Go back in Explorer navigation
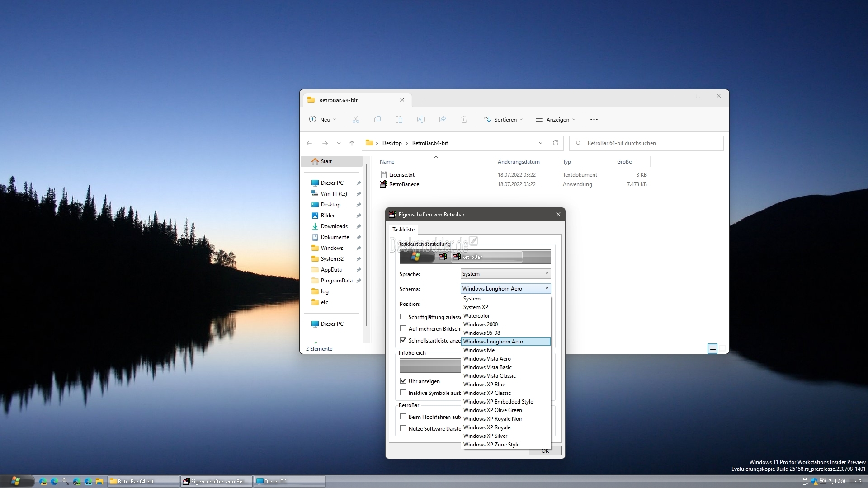 coord(309,143)
